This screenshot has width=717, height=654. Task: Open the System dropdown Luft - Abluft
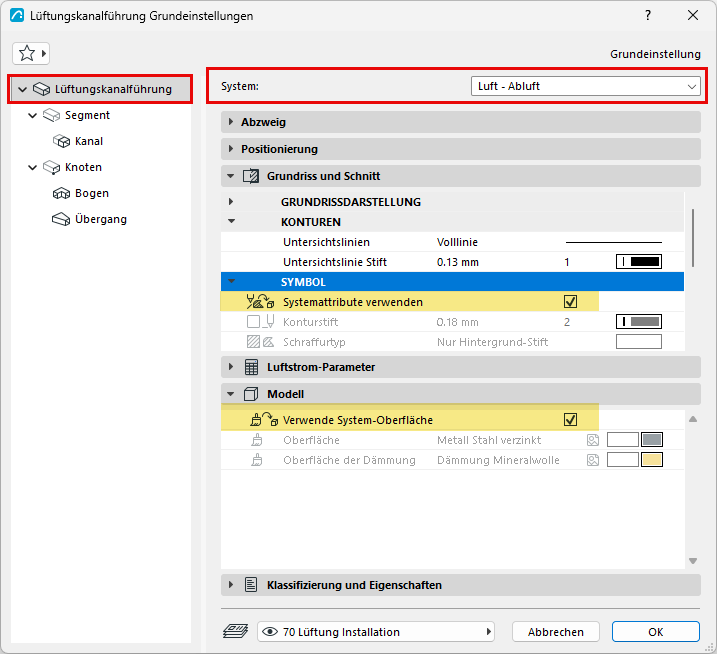585,86
